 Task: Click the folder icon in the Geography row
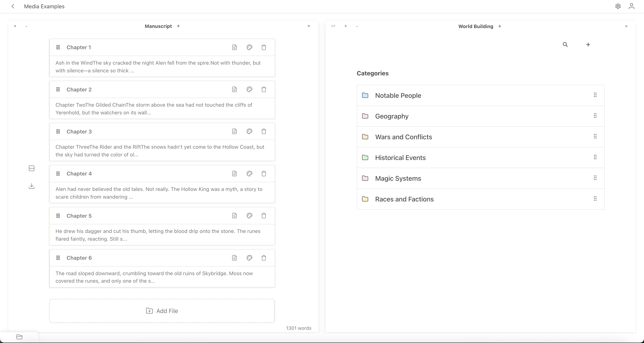[x=365, y=116]
